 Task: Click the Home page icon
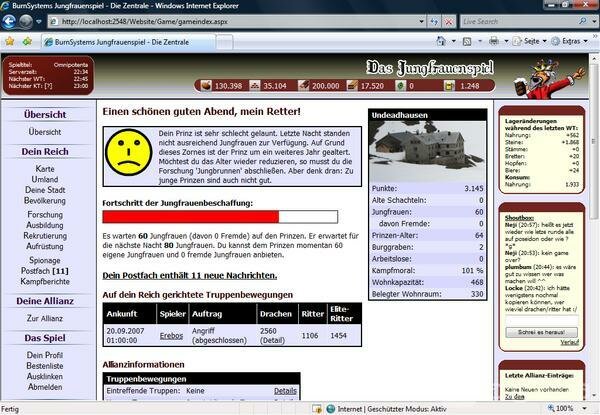(x=441, y=41)
